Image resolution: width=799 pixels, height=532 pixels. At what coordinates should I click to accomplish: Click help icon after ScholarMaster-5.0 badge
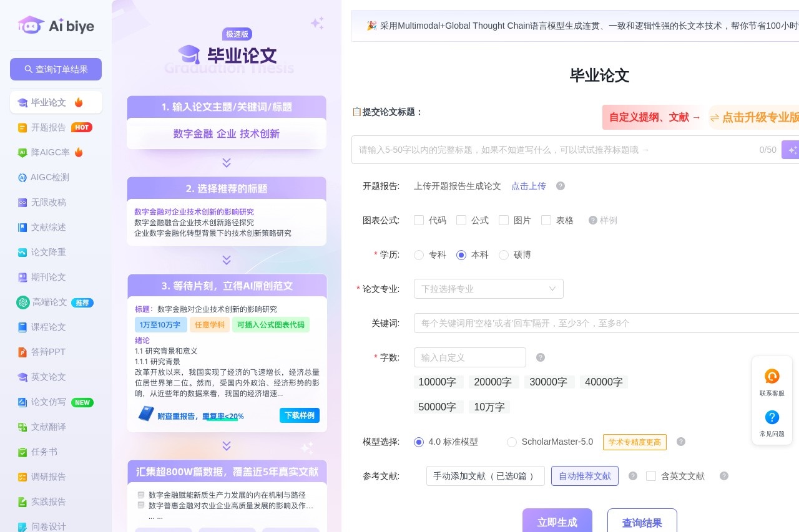pyautogui.click(x=681, y=442)
